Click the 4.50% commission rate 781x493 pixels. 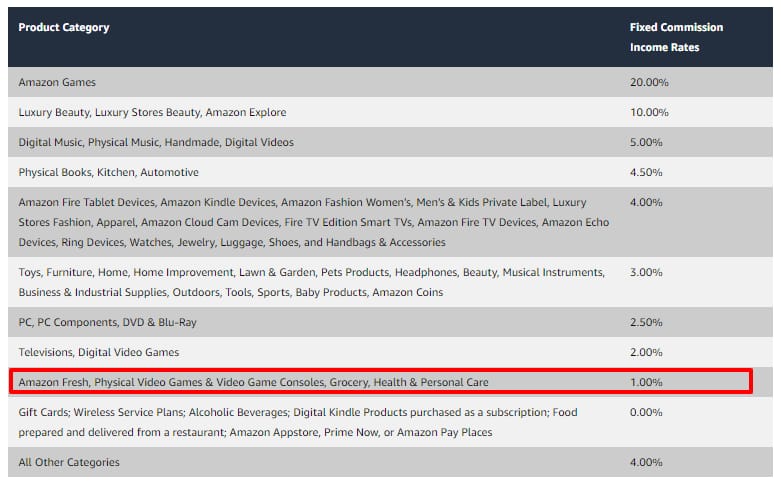click(646, 172)
